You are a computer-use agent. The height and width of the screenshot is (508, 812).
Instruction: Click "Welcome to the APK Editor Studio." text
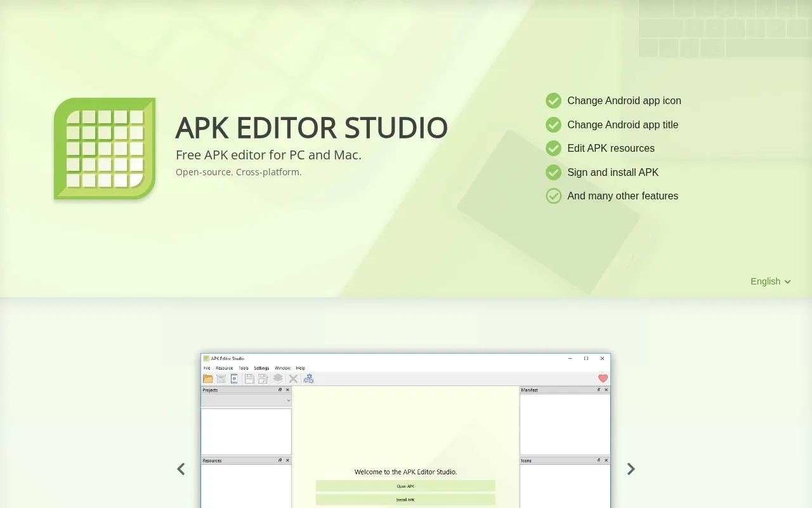coord(405,472)
